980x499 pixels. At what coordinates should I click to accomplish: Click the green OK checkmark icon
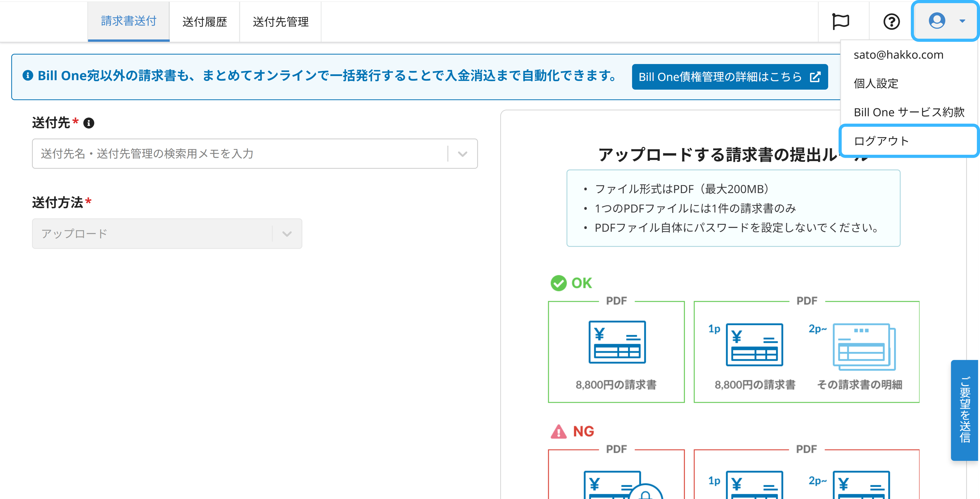(x=558, y=283)
